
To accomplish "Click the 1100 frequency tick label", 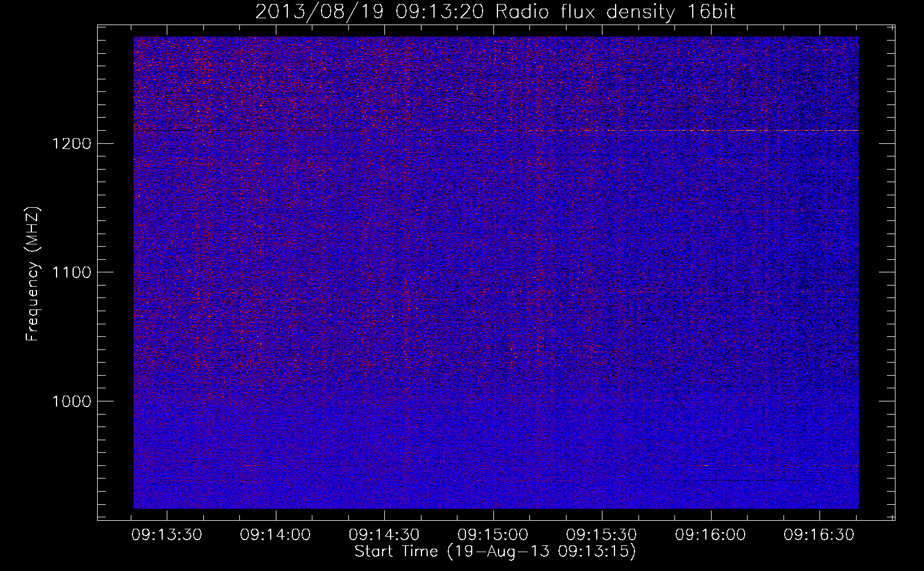I will click(x=71, y=272).
